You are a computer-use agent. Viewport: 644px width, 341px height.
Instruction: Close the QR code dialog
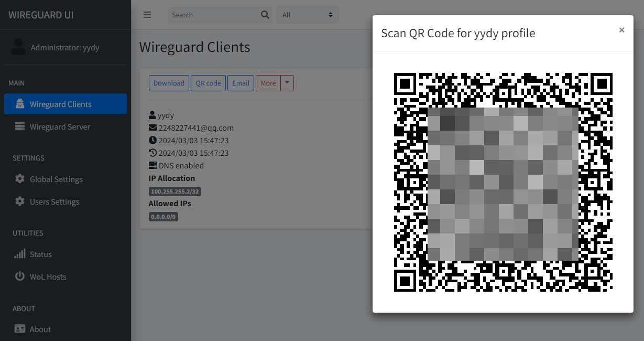(621, 30)
